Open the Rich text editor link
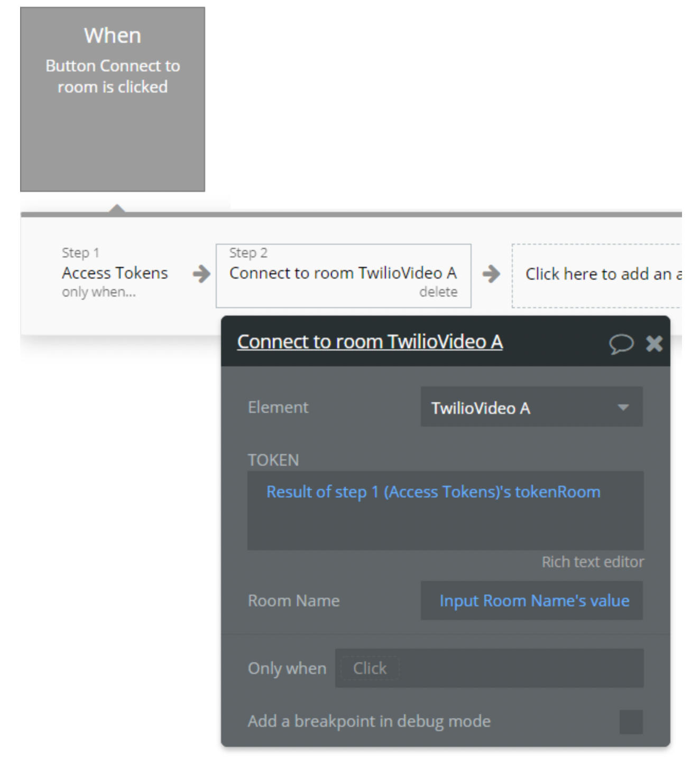Screen dimensions: 700x758 tap(593, 562)
